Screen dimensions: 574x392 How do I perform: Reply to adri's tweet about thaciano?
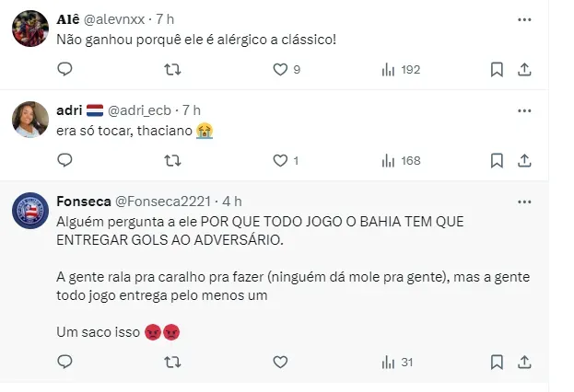(x=64, y=160)
